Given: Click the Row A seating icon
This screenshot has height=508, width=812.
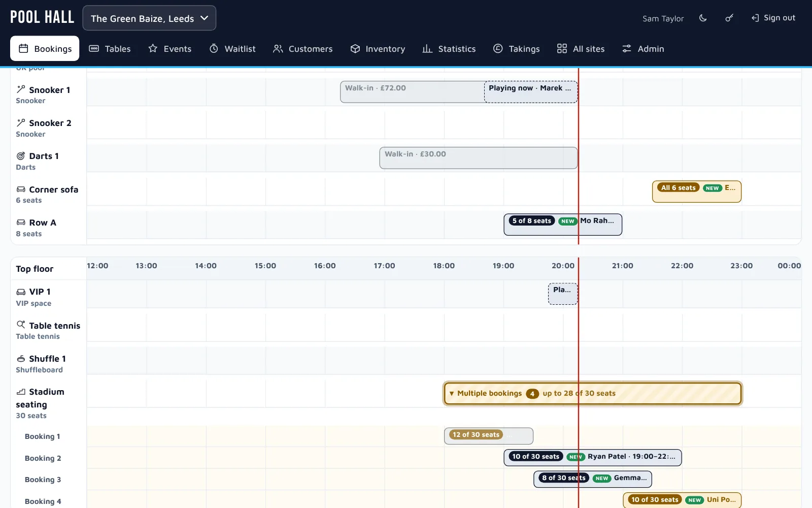Looking at the screenshot, I should click(x=21, y=223).
